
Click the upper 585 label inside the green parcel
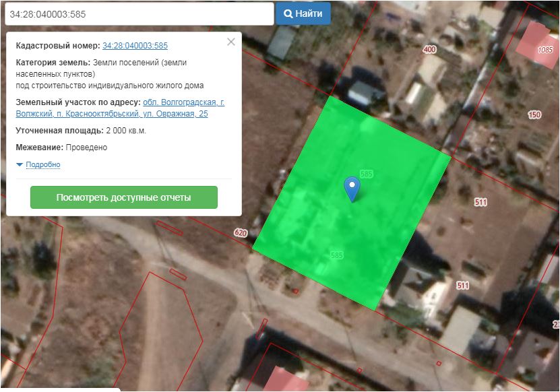pyautogui.click(x=367, y=174)
